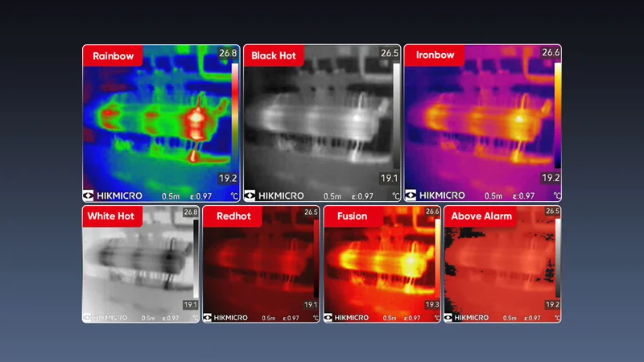Viewport: 644px width, 362px height.
Task: Click the Fusion temperature scale bar
Action: [x=437, y=258]
